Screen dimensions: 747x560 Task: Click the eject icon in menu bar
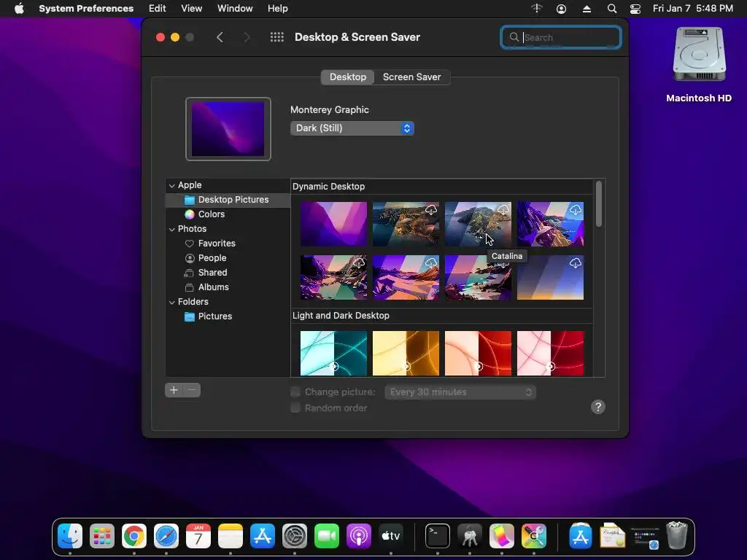click(x=587, y=9)
